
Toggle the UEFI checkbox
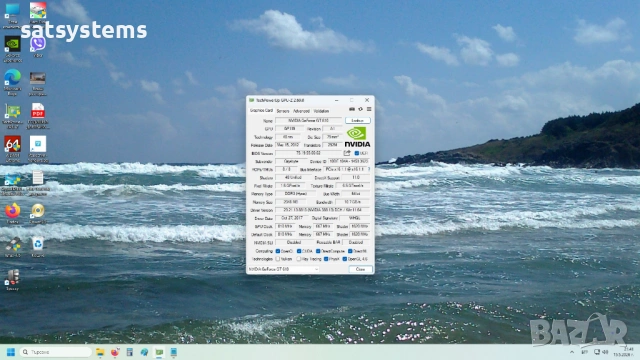click(x=357, y=153)
